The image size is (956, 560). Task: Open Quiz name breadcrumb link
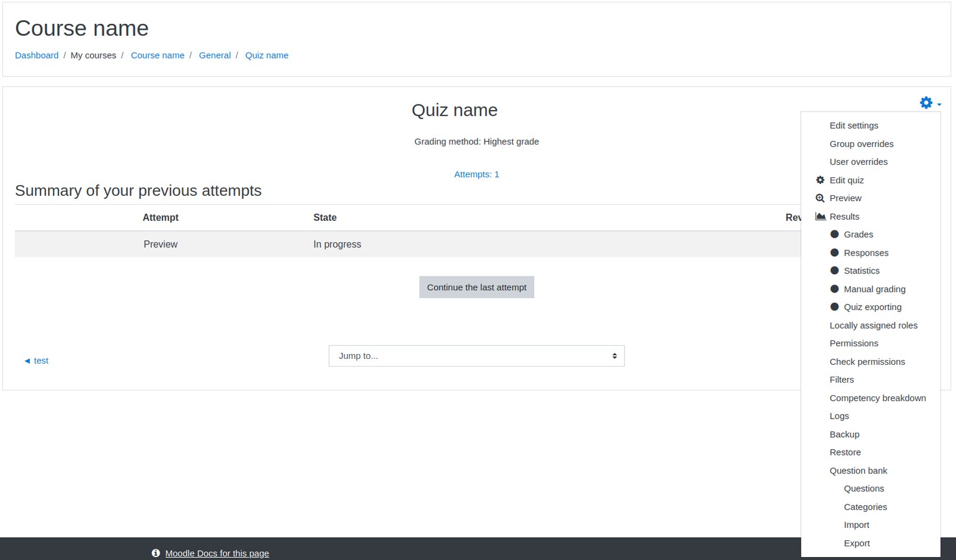[266, 56]
